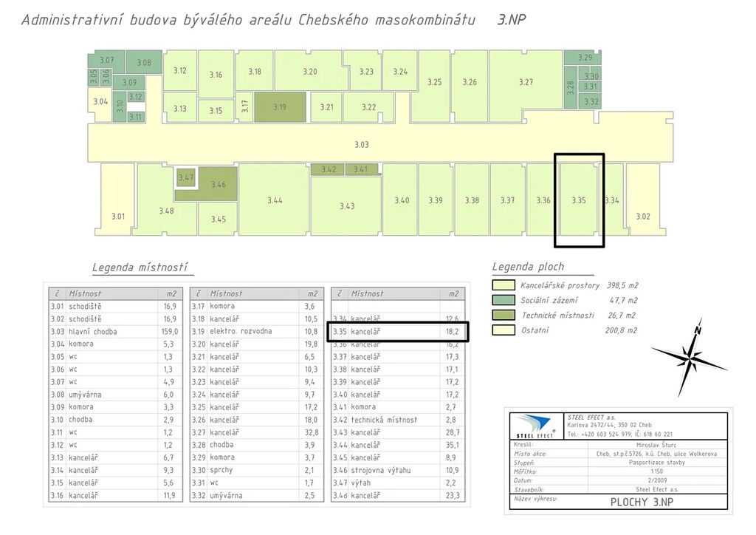Select main corridor 3.03 on the floor plan

[x=362, y=145]
